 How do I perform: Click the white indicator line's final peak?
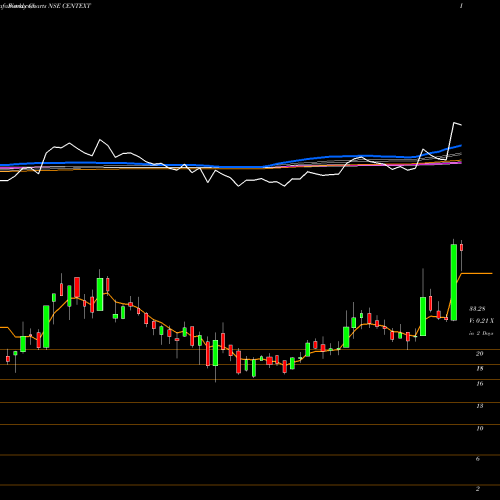click(454, 123)
